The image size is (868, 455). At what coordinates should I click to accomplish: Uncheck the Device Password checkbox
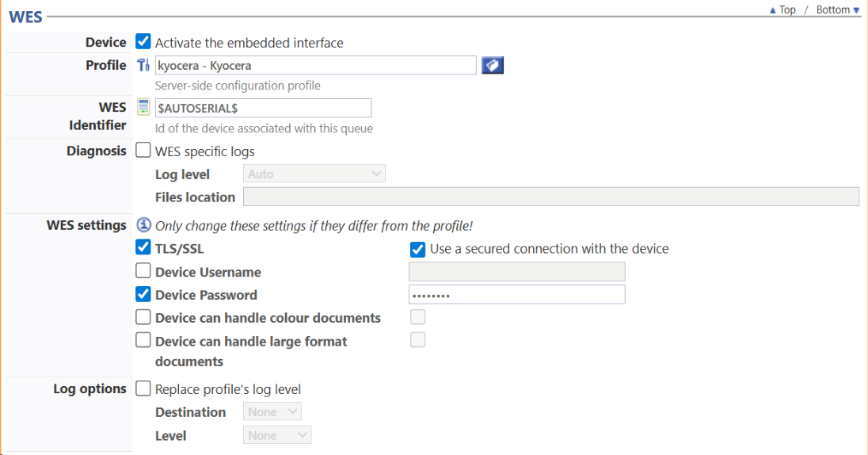pyautogui.click(x=143, y=294)
